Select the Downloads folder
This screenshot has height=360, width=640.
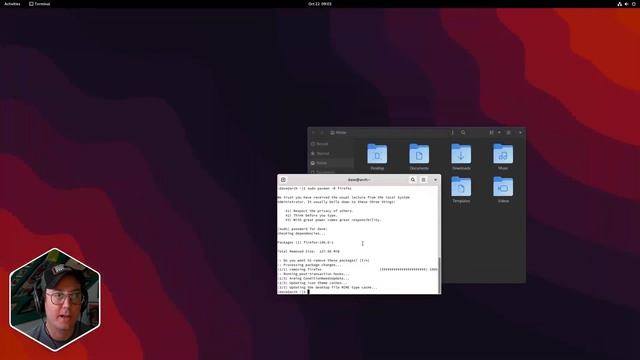(x=461, y=157)
